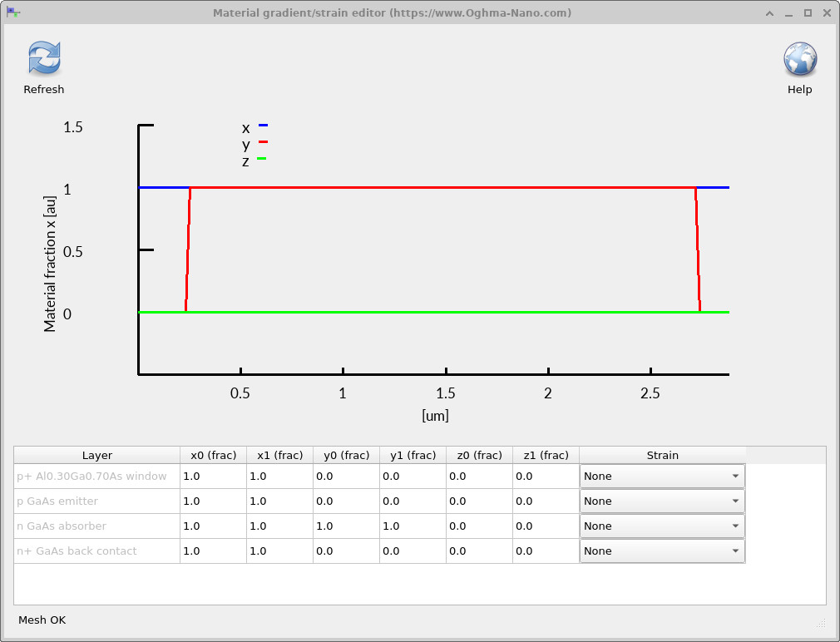
Task: Click the Layer column header
Action: click(x=97, y=455)
